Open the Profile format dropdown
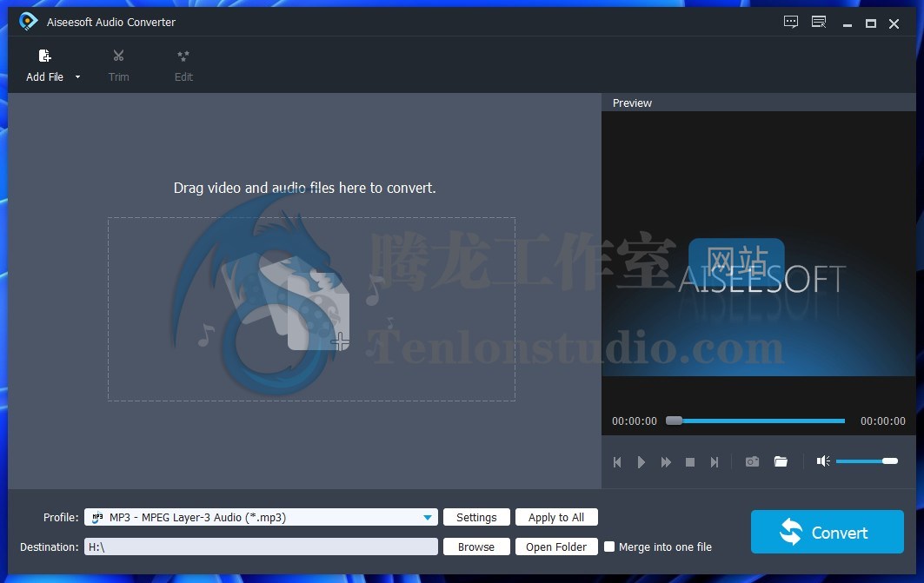Screen dimensions: 924x583 pyautogui.click(x=261, y=517)
